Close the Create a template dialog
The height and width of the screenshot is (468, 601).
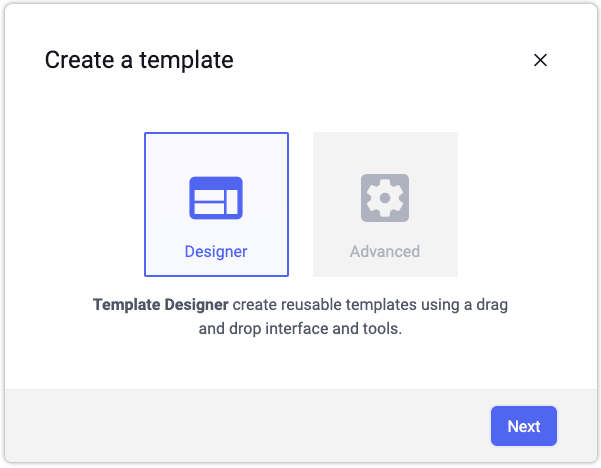pyautogui.click(x=540, y=60)
